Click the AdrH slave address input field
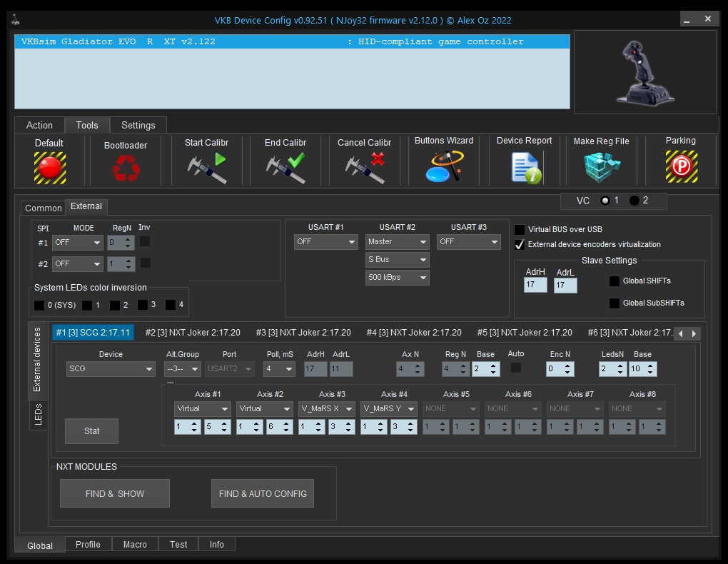Viewport: 728px width, 564px height. (535, 285)
